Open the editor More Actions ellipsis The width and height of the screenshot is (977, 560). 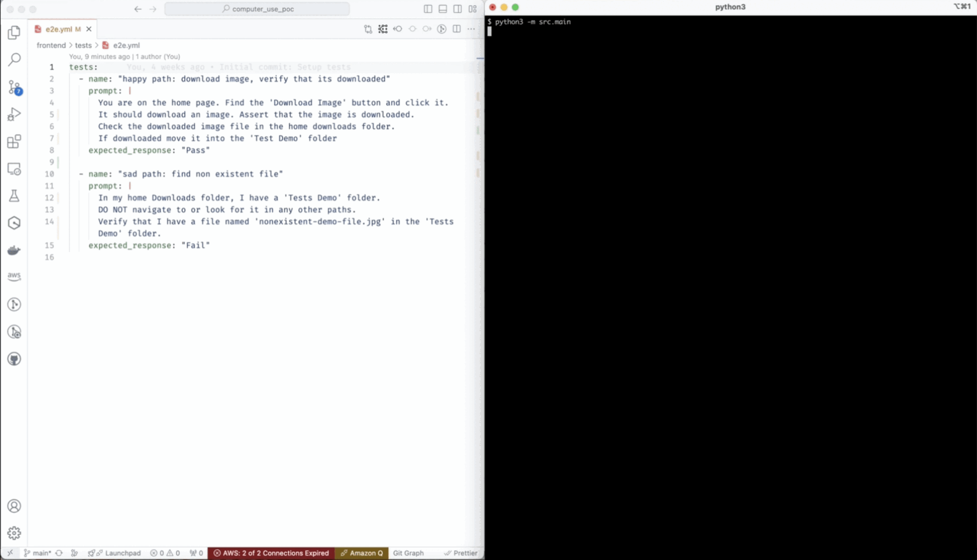coord(471,29)
